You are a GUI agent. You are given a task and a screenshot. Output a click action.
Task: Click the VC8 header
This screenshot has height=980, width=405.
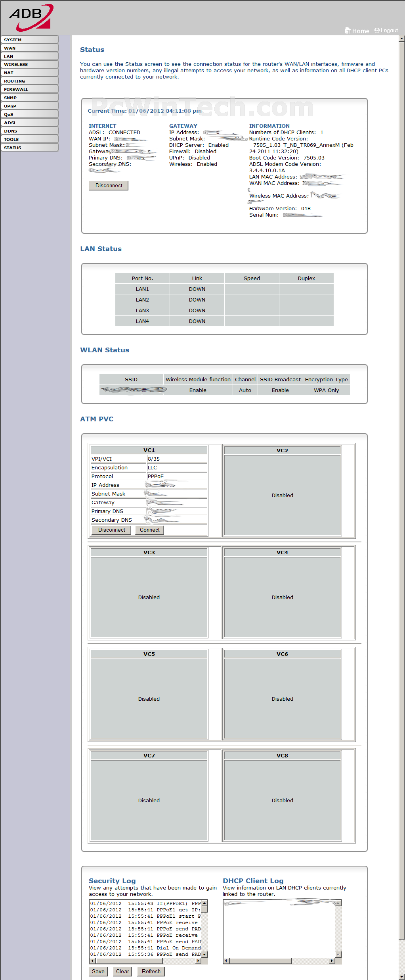283,756
